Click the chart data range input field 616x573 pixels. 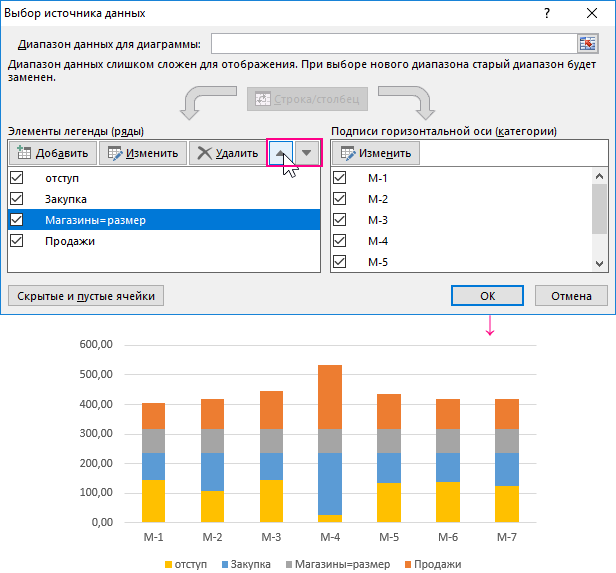[x=390, y=43]
